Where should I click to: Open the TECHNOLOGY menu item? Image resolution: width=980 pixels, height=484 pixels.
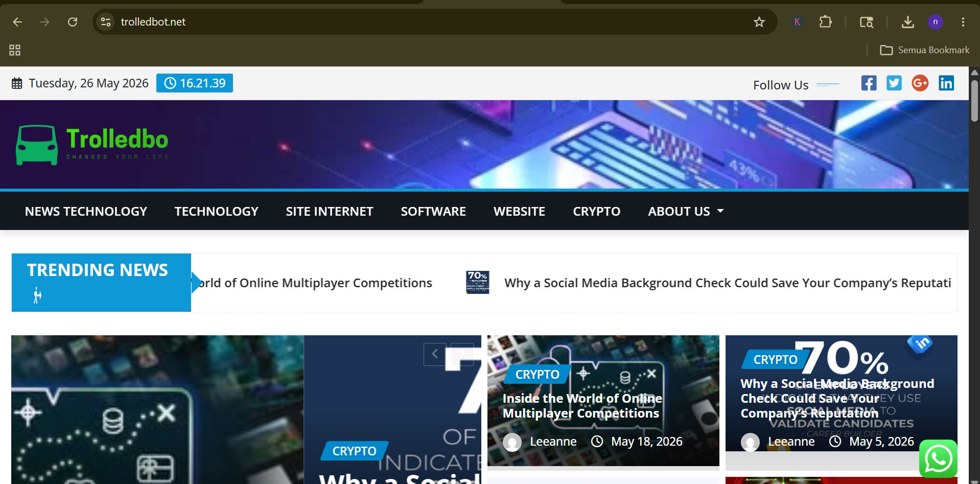pos(216,212)
